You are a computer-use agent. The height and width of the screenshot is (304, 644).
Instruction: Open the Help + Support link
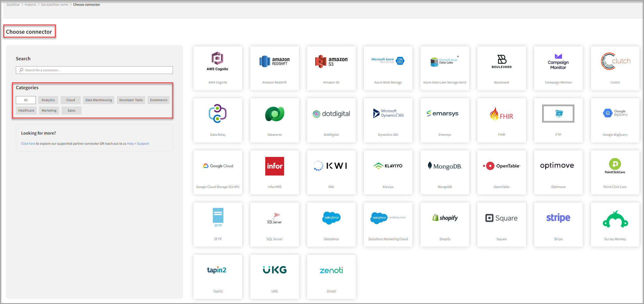point(138,143)
